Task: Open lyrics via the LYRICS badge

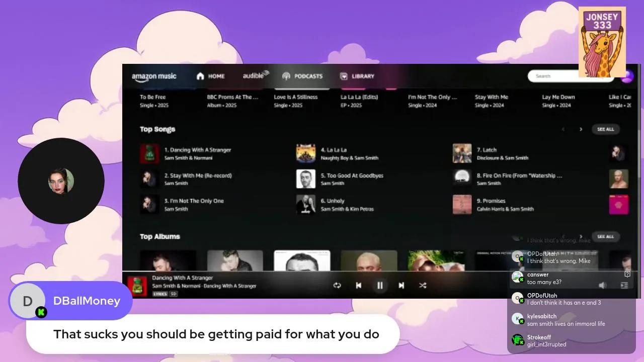Action: coord(160,294)
